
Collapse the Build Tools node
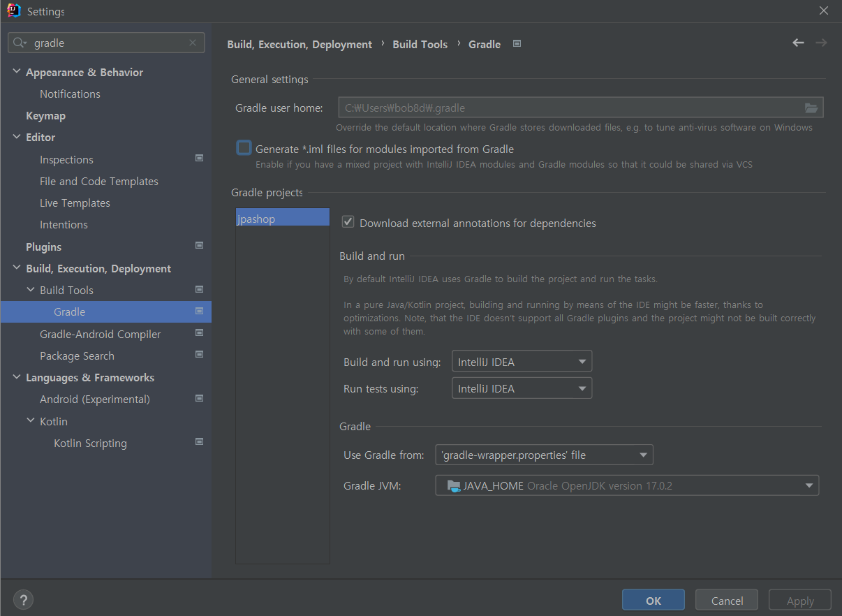pyautogui.click(x=31, y=290)
